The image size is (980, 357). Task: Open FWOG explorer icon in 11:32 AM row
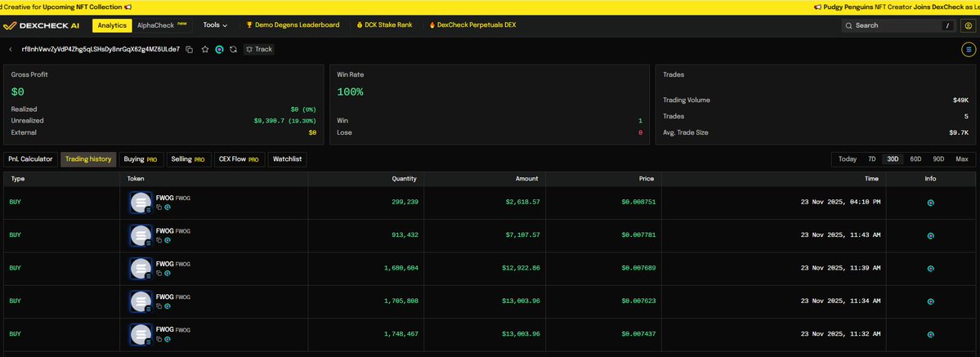pos(168,340)
